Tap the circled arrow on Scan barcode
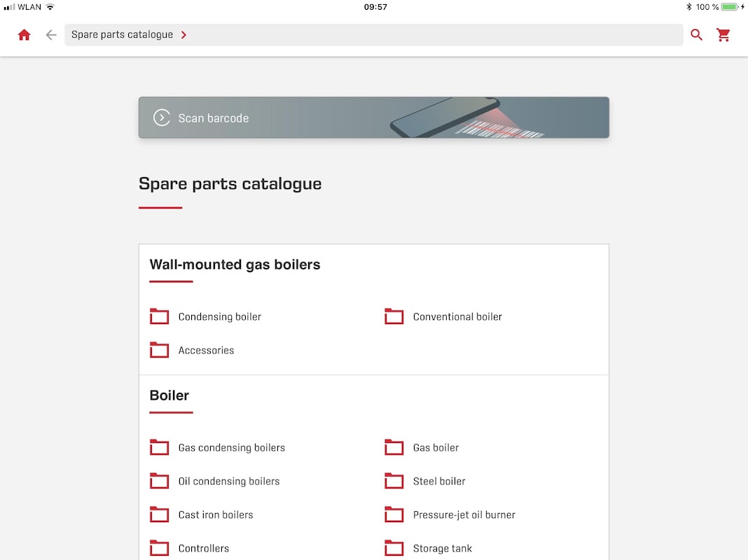The height and width of the screenshot is (560, 748). click(162, 118)
